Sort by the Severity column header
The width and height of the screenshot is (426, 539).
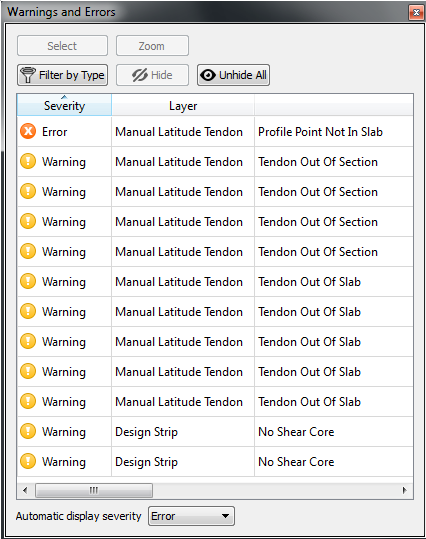(x=64, y=105)
